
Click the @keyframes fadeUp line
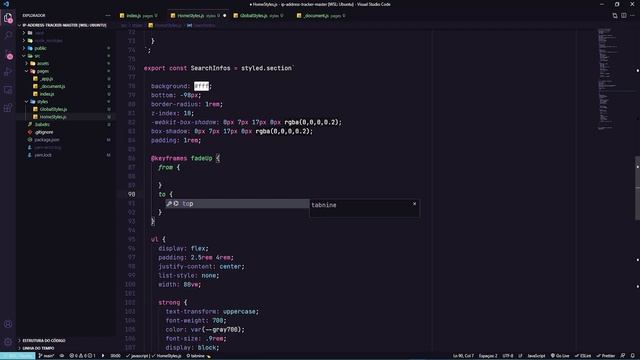tap(185, 158)
